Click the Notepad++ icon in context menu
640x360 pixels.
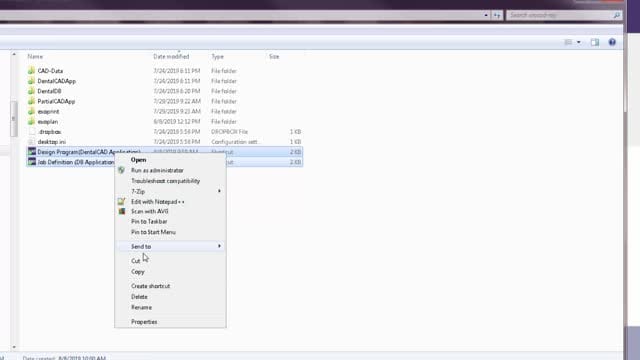click(121, 201)
